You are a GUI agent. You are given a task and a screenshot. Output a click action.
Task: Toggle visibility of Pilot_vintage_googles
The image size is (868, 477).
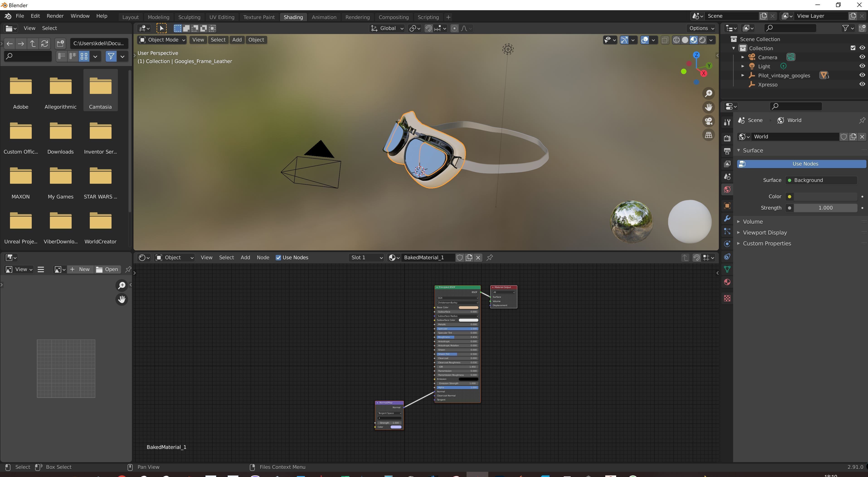pos(862,76)
